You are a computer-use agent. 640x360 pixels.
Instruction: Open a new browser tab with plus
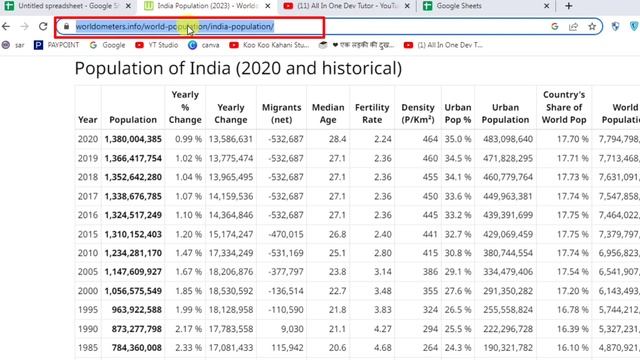[569, 6]
